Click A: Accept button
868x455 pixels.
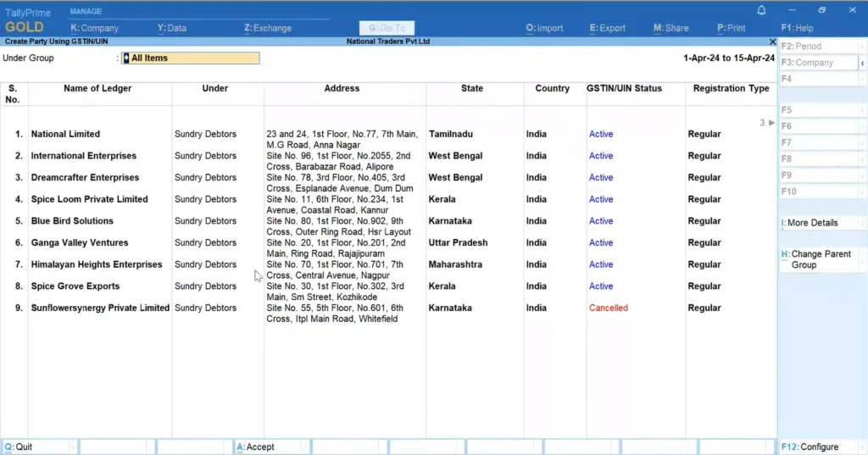tap(271, 447)
